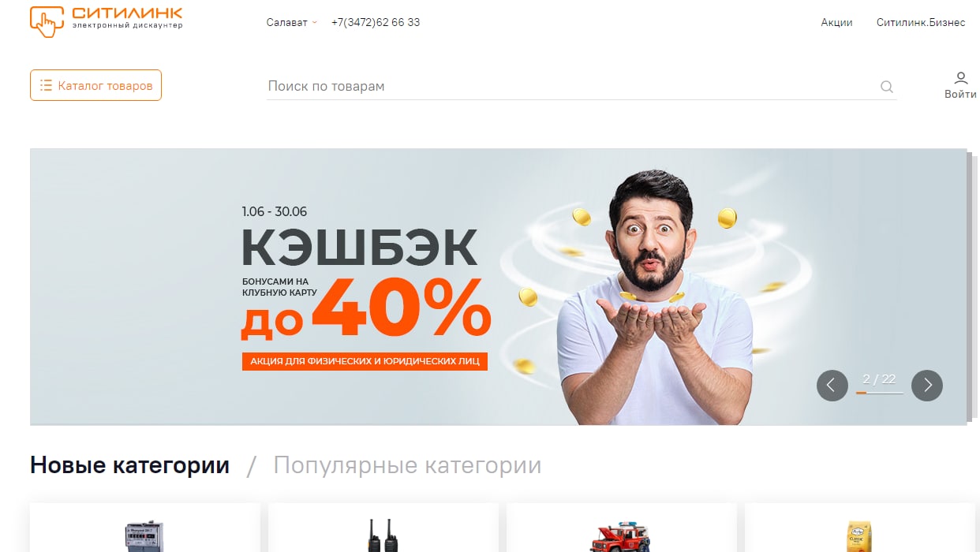
Task: Advance to the next banner slide
Action: coord(927,386)
